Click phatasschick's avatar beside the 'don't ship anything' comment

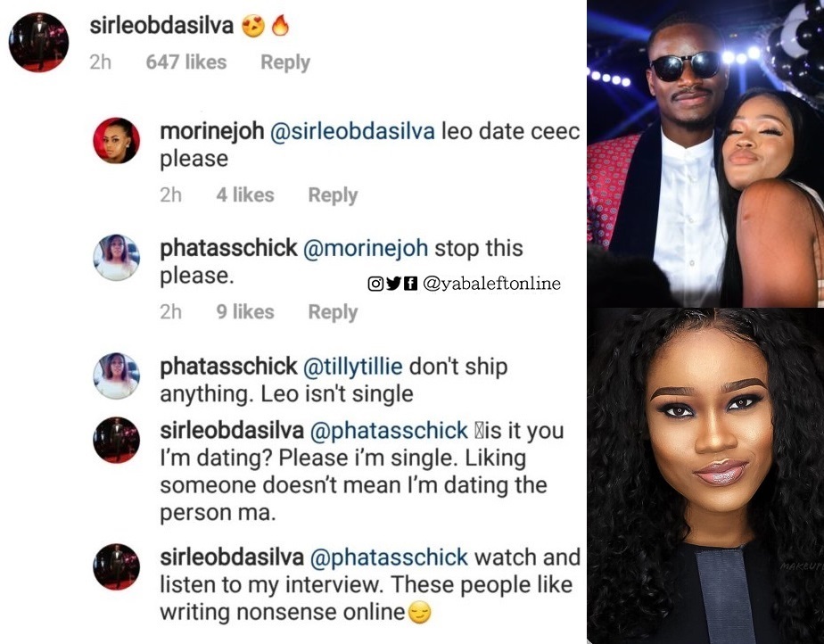click(x=117, y=376)
